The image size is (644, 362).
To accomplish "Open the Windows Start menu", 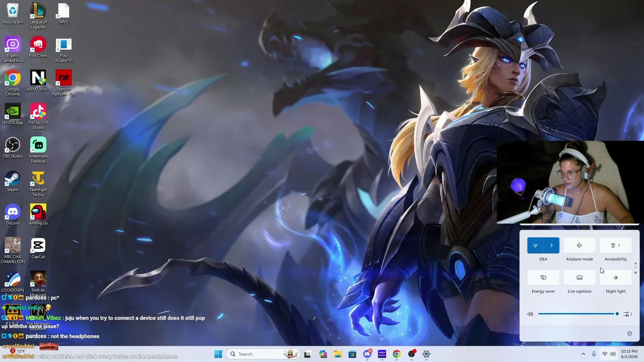I will (218, 354).
